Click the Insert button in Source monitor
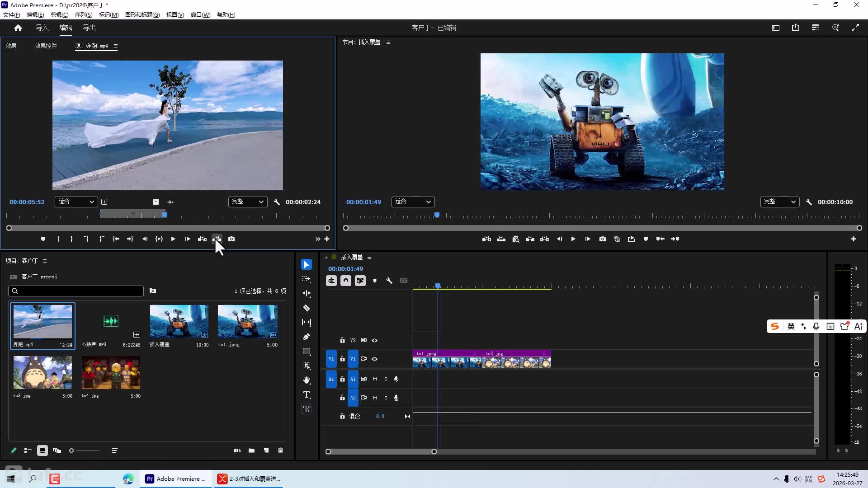The width and height of the screenshot is (868, 488). [202, 239]
